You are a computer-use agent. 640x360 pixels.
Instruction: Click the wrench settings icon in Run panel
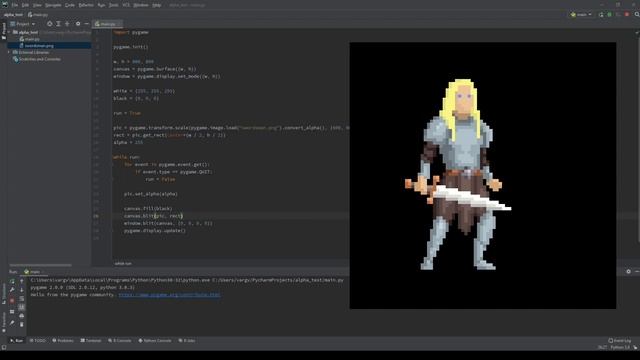click(12, 290)
